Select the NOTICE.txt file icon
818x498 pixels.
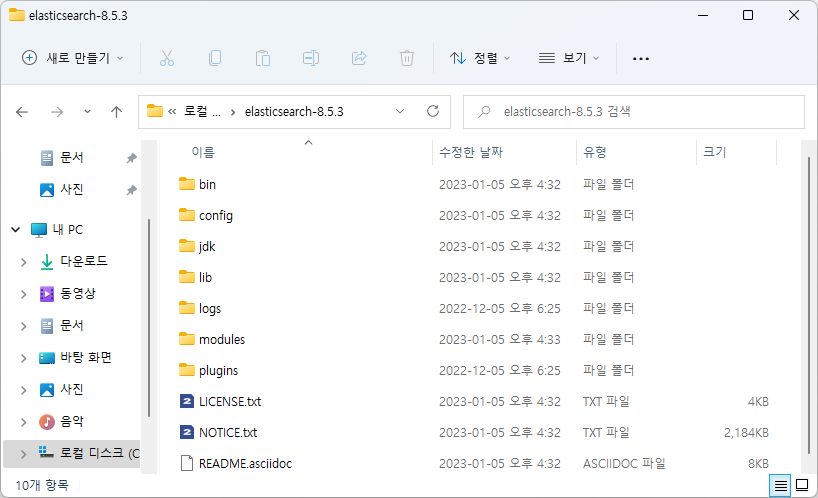pos(187,432)
